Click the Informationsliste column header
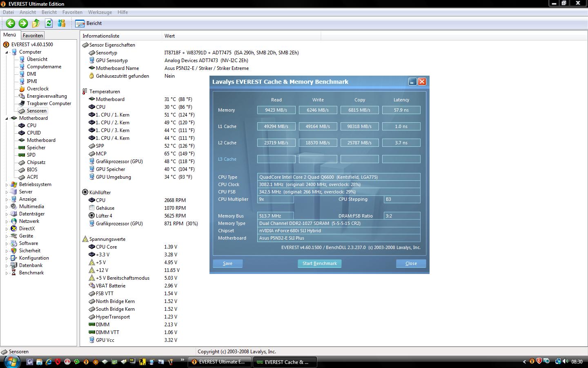 [x=121, y=36]
